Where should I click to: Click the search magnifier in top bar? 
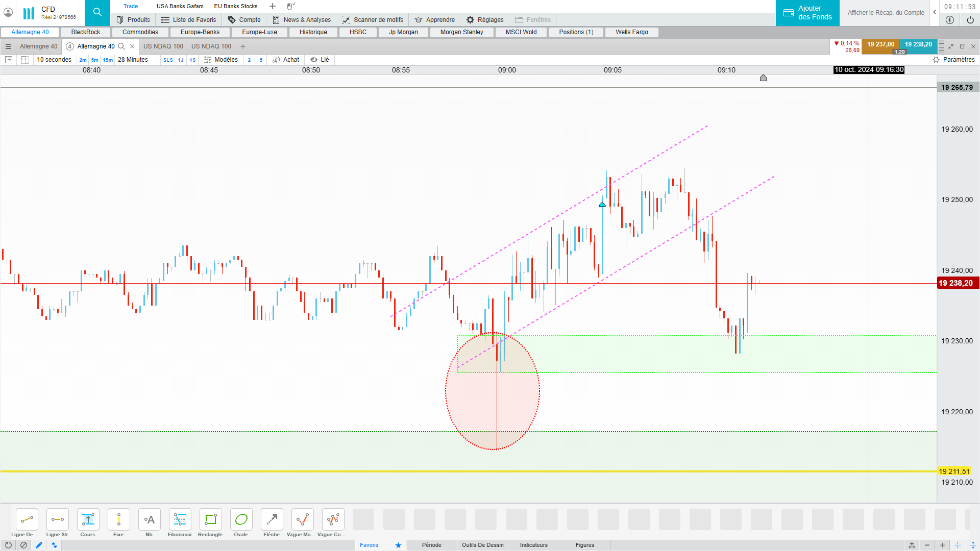point(97,12)
